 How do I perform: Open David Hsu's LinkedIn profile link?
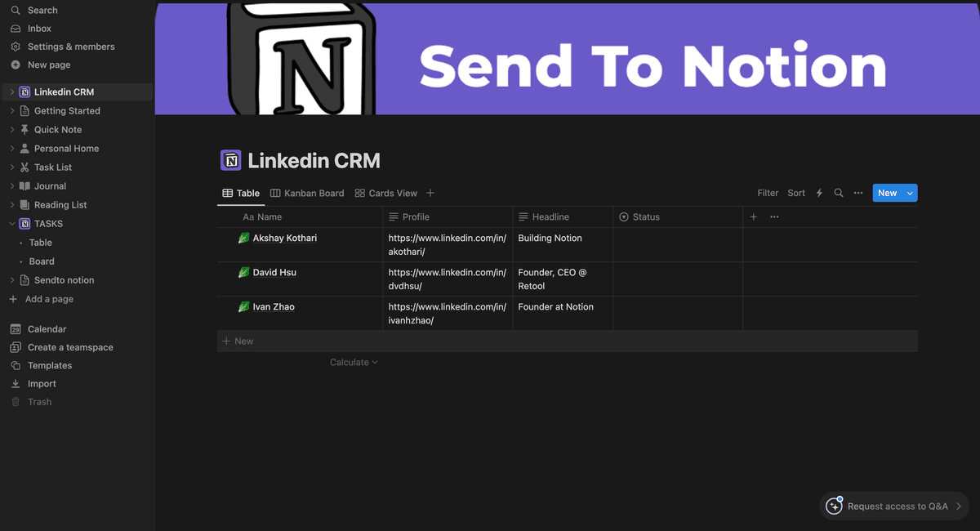(448, 279)
